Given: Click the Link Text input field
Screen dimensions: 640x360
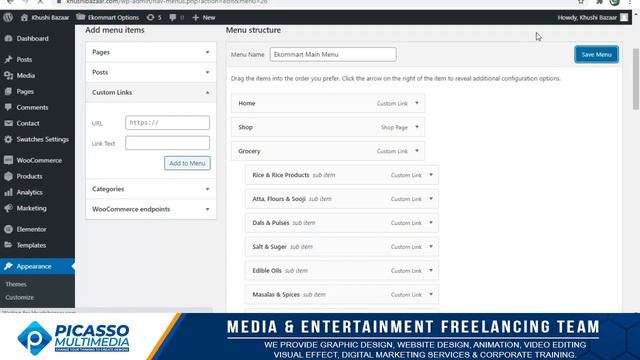Looking at the screenshot, I should point(167,143).
